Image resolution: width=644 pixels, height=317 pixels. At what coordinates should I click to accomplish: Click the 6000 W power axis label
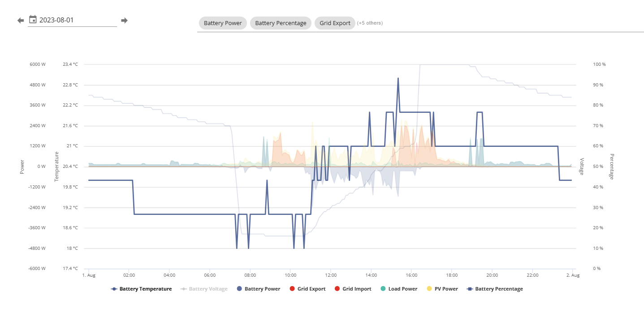click(x=38, y=64)
